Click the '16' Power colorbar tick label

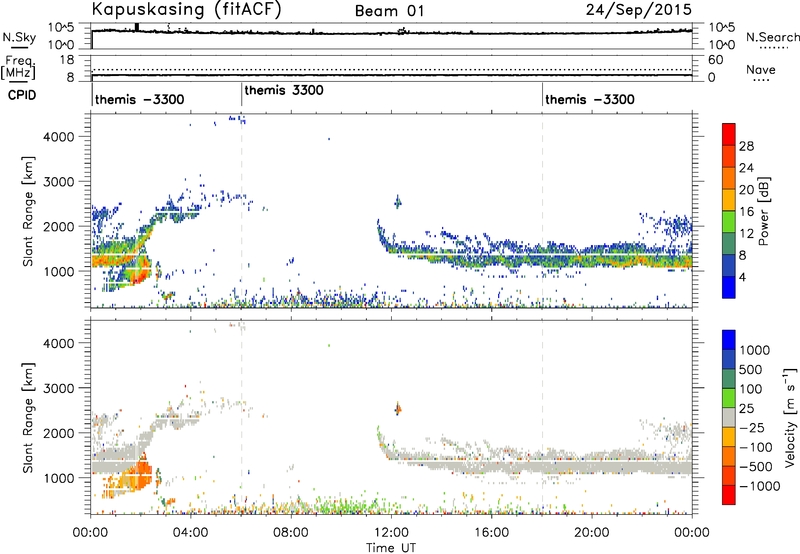coord(746,212)
